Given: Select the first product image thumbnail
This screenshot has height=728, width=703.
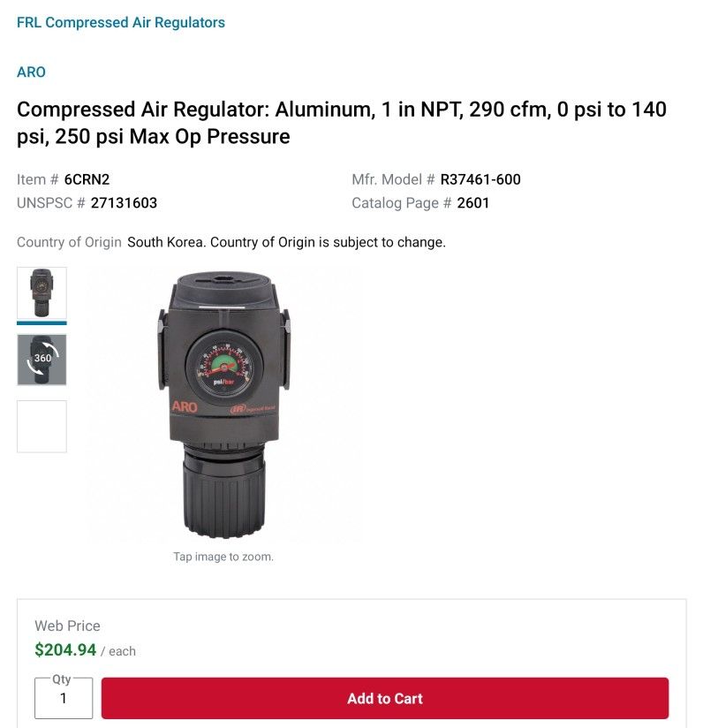Looking at the screenshot, I should tap(42, 294).
